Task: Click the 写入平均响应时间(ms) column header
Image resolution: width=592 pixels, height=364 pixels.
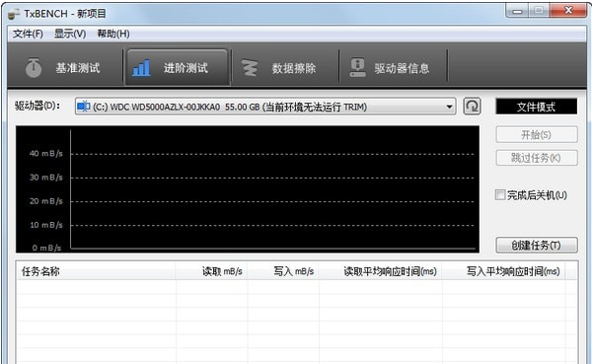Action: coord(503,271)
